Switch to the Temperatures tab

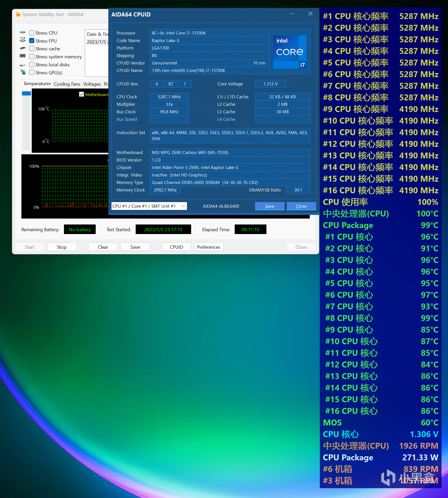[x=37, y=84]
